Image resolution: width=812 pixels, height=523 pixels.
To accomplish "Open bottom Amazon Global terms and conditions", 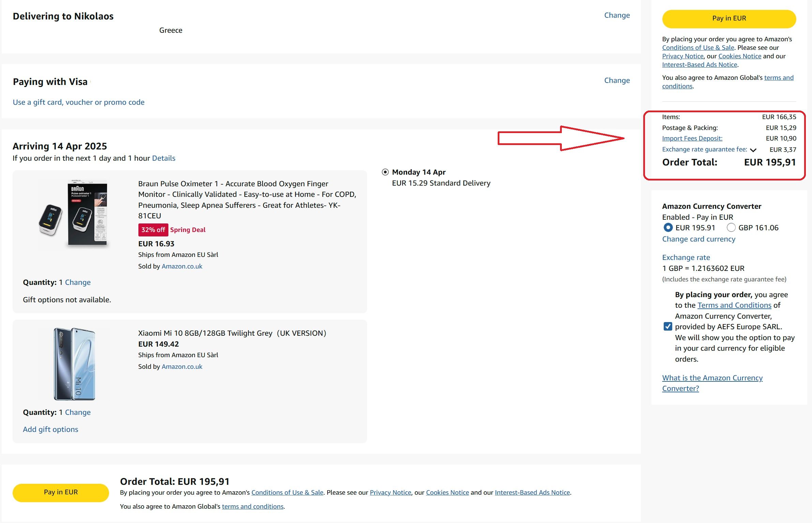I will 253,507.
